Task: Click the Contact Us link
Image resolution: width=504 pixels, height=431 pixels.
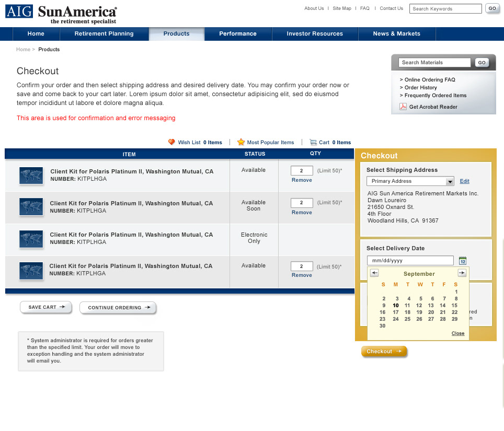Action: pos(391,8)
